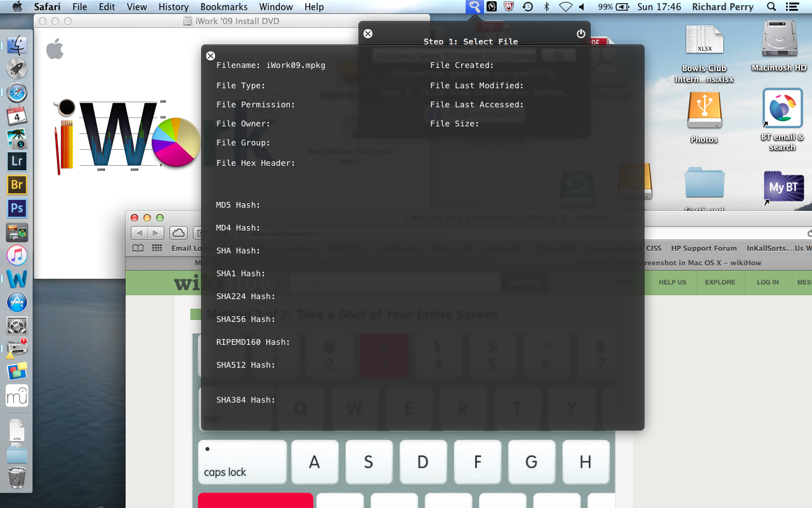Open iTunes from the Dock
This screenshot has width=812, height=508.
coord(16,255)
